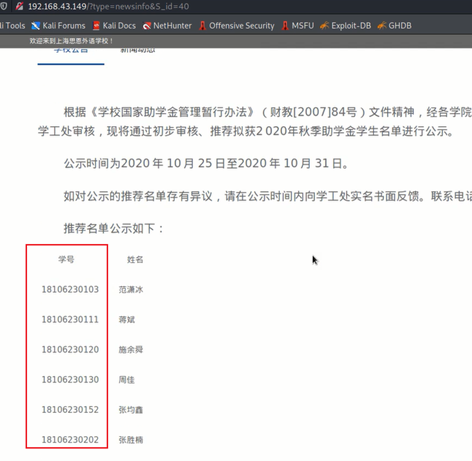Viewport: 472px width, 461px height.
Task: Open the Kali Docs bookmark
Action: point(114,26)
